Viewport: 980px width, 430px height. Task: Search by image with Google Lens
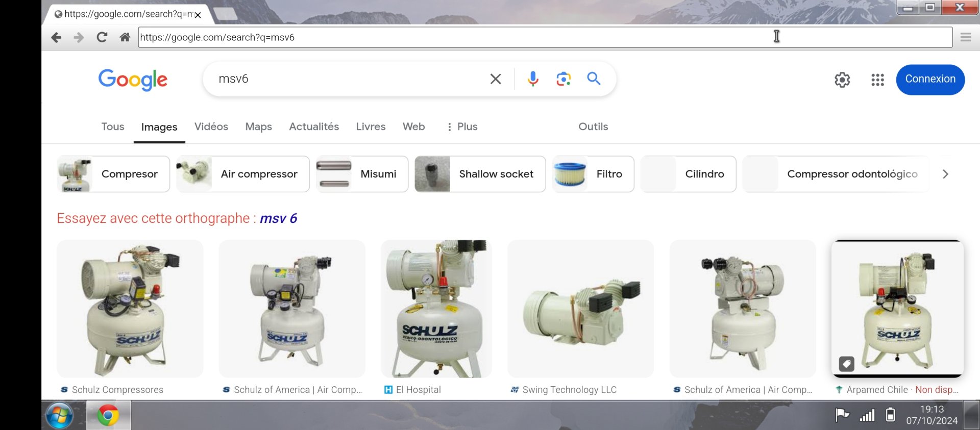[563, 79]
